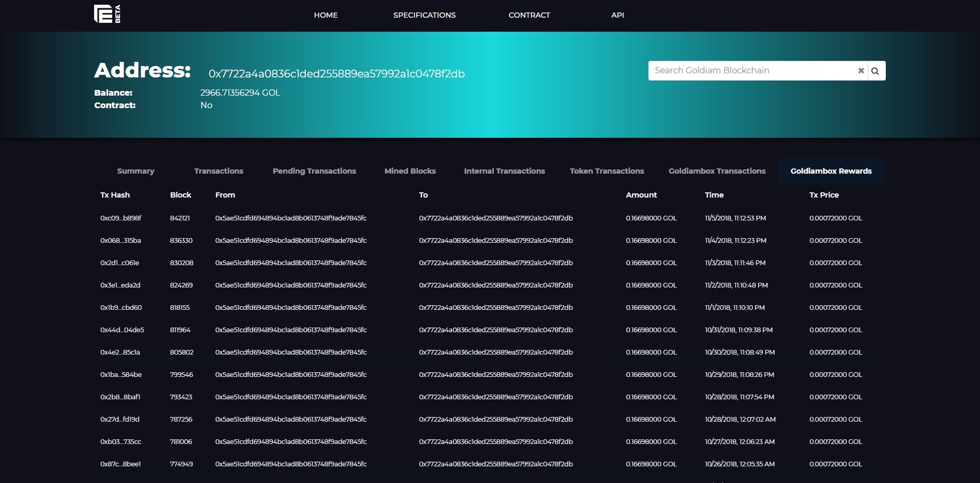980x483 pixels.
Task: Open From address in block 818155 row
Action: [x=291, y=308]
